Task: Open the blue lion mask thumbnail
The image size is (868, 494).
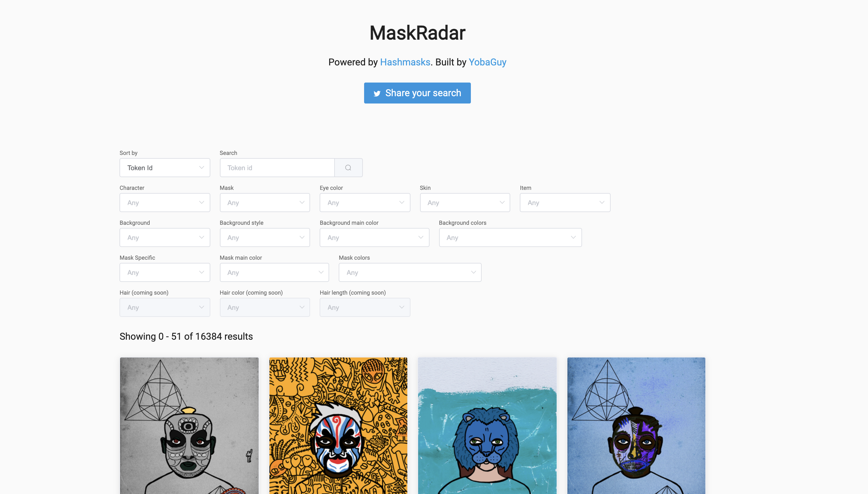Action: (x=487, y=425)
